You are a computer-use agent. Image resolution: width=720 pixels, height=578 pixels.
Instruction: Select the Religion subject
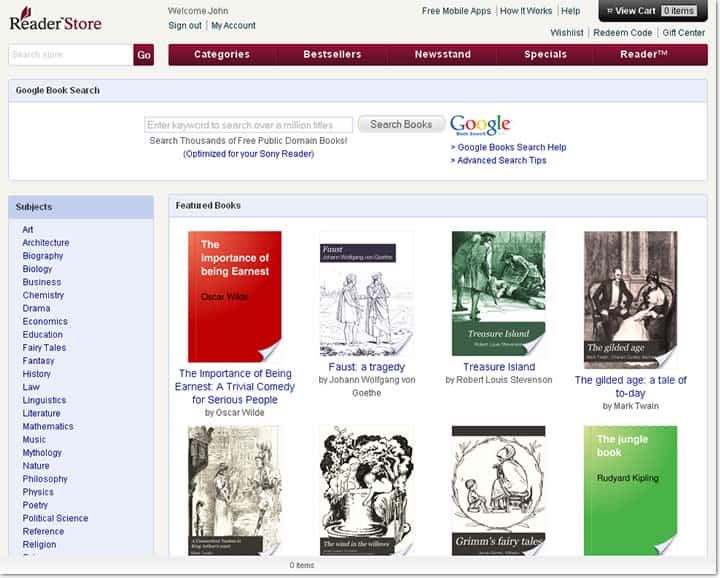[x=39, y=544]
